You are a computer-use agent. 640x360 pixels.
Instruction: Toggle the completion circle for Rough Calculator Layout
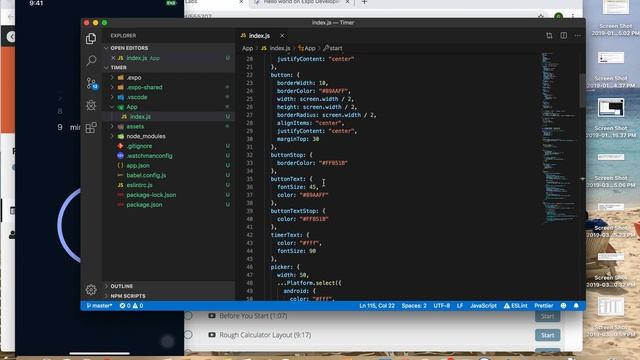pyautogui.click(x=188, y=335)
